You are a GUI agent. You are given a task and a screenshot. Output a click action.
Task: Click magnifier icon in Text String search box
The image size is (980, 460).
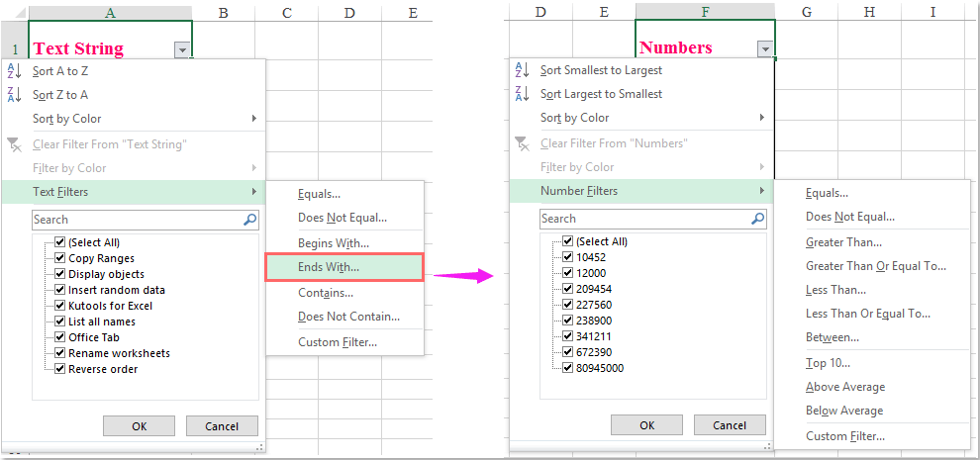(x=249, y=220)
